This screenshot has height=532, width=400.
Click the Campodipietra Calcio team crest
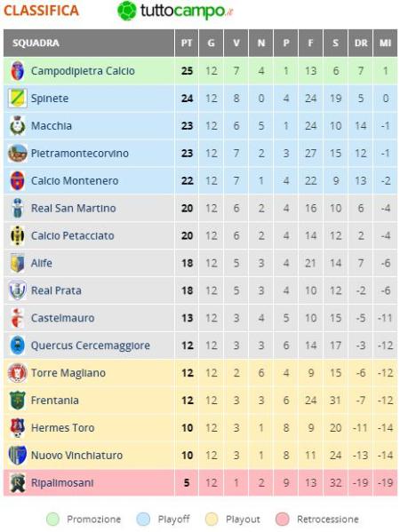click(x=17, y=71)
